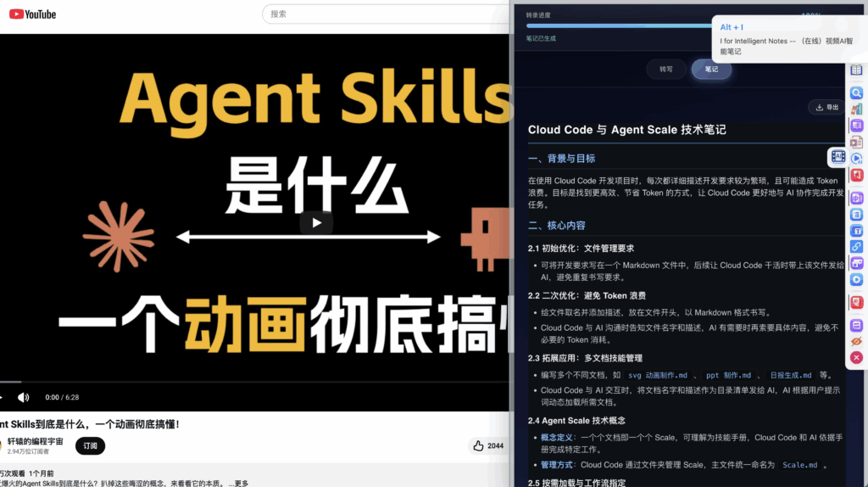The image size is (868, 487).
Task: Open the purple storefront icon below the link icon
Action: point(856,263)
